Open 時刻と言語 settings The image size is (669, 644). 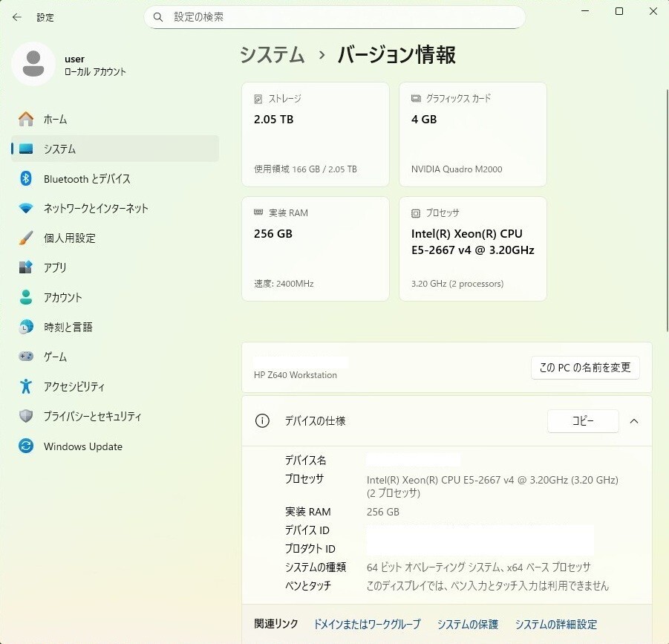pyautogui.click(x=68, y=328)
